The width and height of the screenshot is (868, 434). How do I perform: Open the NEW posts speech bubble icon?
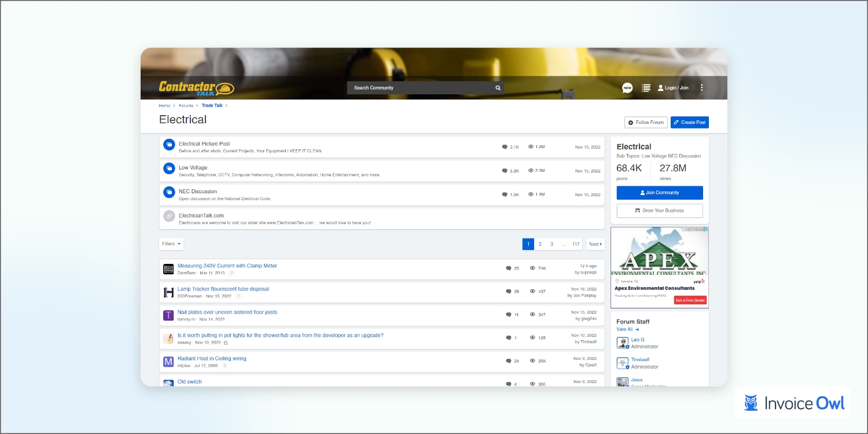point(627,88)
